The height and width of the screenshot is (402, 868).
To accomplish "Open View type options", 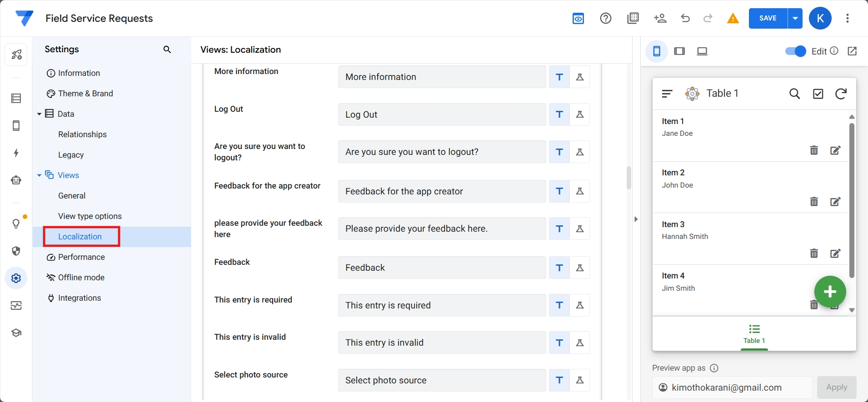I will (90, 216).
